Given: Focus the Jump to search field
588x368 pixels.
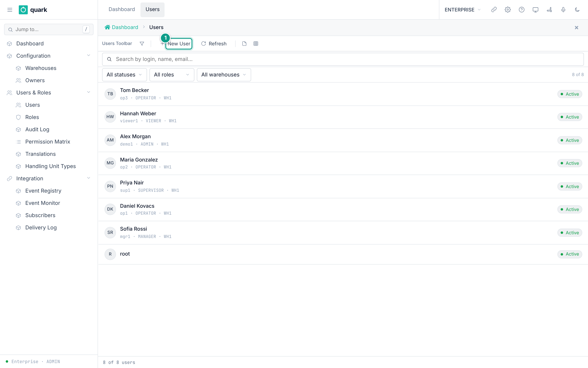Looking at the screenshot, I should click(x=49, y=29).
